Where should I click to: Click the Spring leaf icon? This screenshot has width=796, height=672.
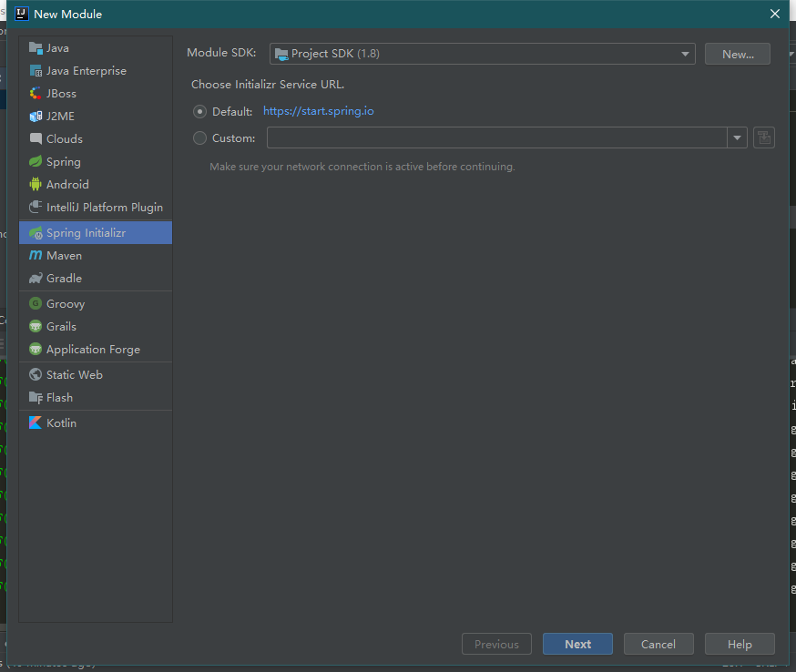[x=36, y=162]
